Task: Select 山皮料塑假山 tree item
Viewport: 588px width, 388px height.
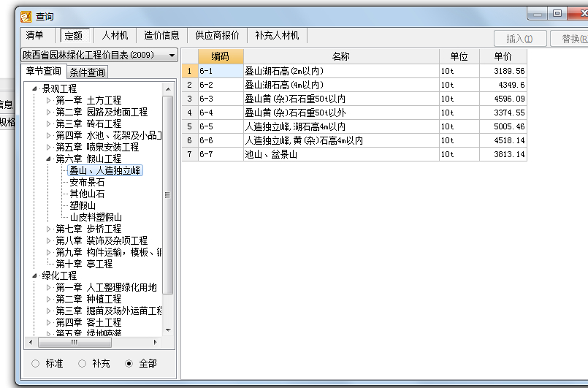Action: pyautogui.click(x=96, y=217)
